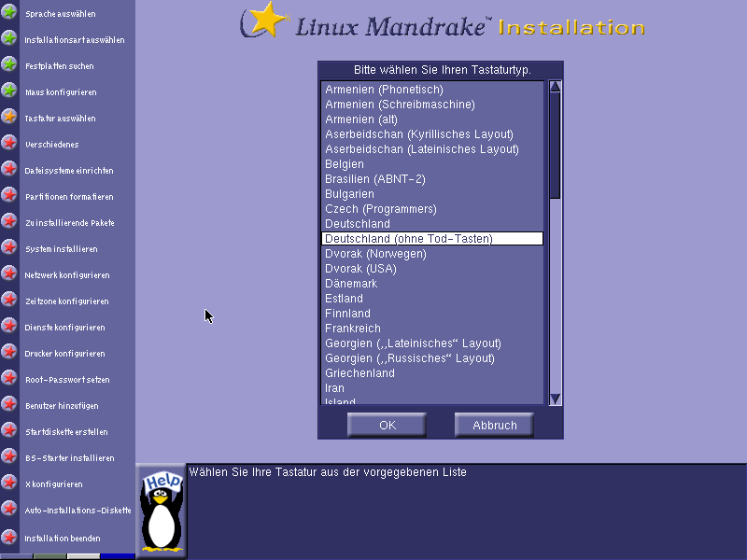Click the star icon beside Maus konfigurieren

[9, 91]
